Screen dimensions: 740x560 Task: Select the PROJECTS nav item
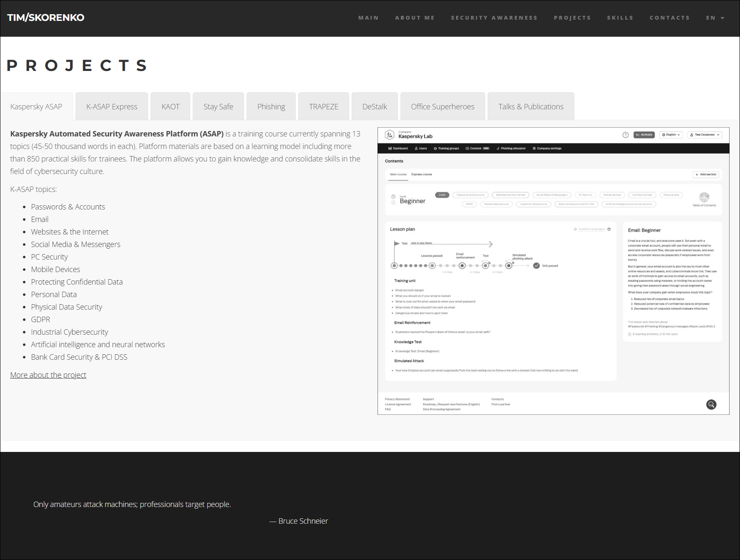coord(572,18)
